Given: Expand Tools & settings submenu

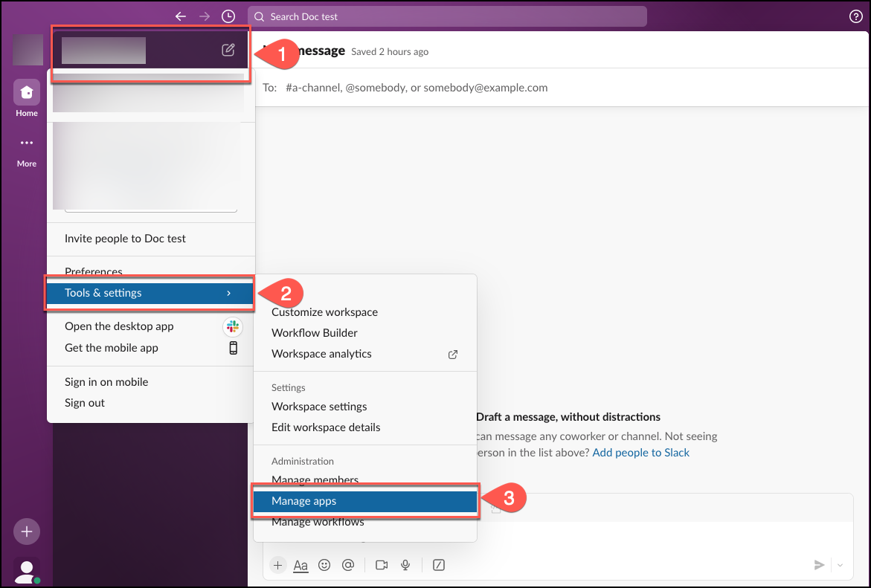Looking at the screenshot, I should (150, 293).
